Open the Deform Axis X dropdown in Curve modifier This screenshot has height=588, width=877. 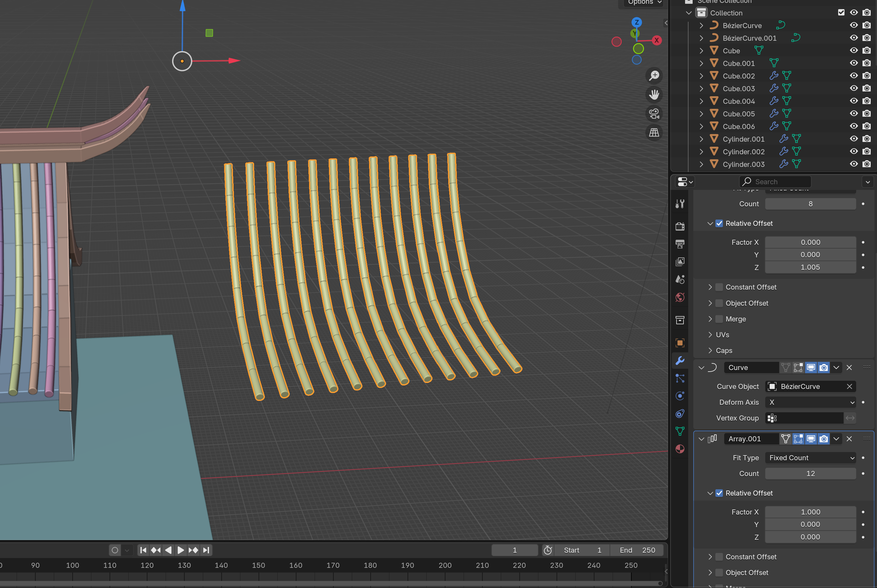click(810, 402)
